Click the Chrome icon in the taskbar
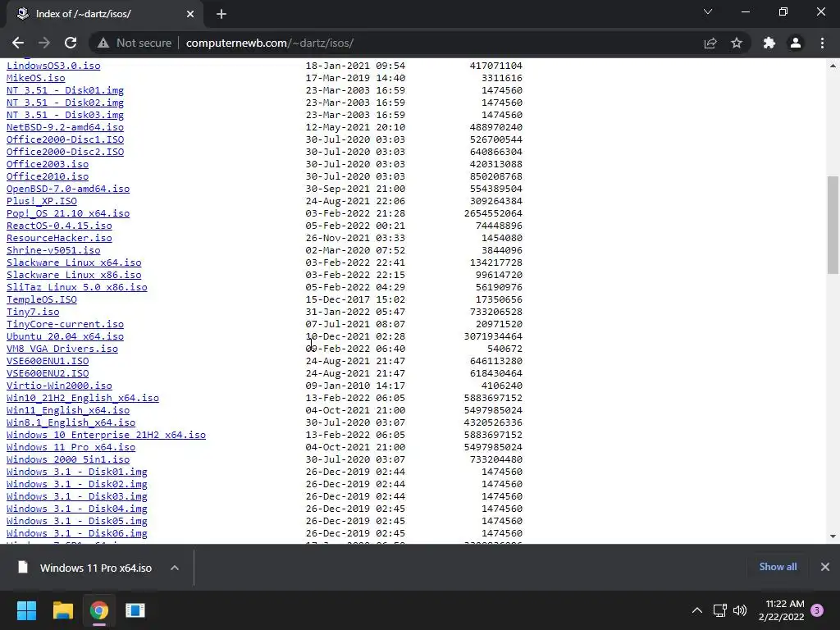 pyautogui.click(x=99, y=610)
